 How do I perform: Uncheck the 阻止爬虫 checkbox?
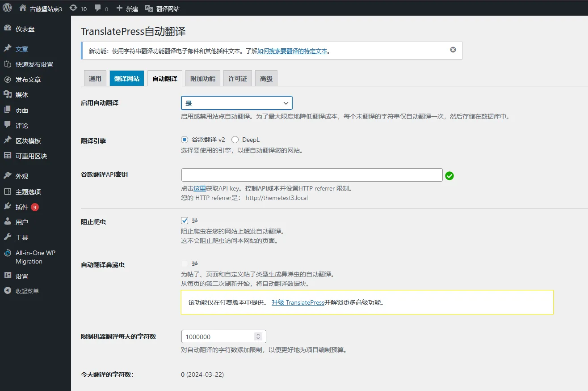[185, 221]
